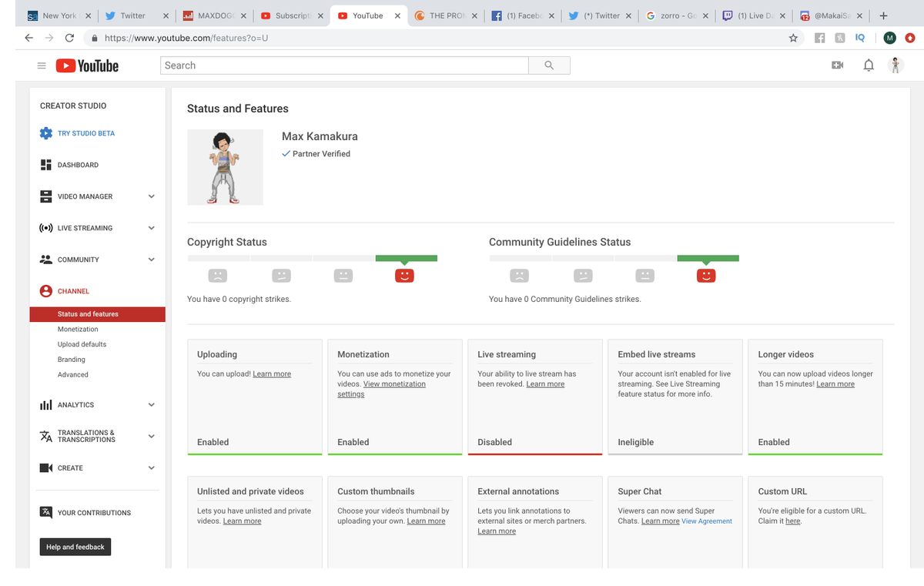Open View monetization settings link
Screen dimensions: 924x586
381,389
